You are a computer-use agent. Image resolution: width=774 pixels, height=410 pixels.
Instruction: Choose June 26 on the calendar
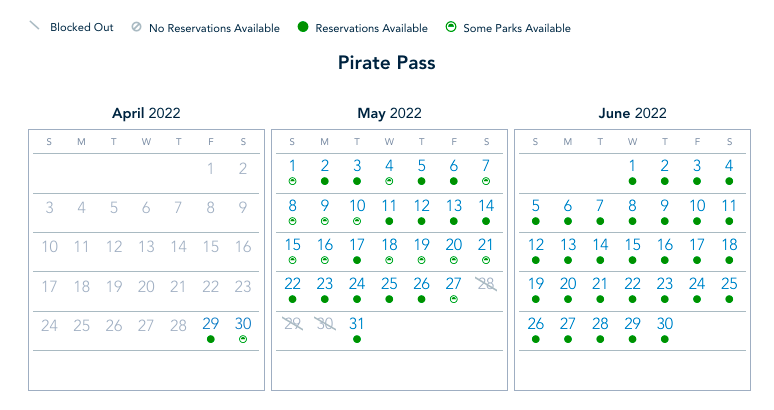click(x=536, y=324)
